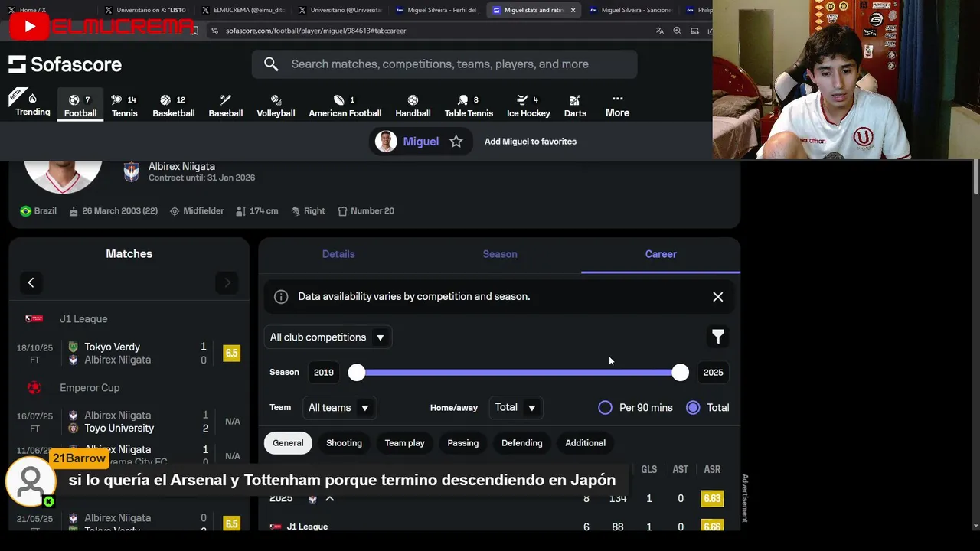Click Add Miguel to favorites

(531, 142)
